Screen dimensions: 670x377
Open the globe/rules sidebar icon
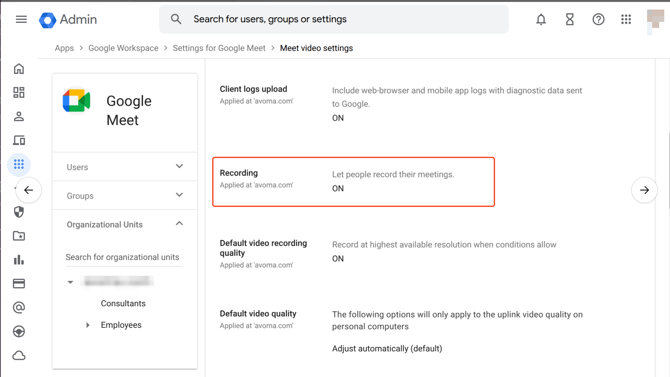tap(19, 331)
